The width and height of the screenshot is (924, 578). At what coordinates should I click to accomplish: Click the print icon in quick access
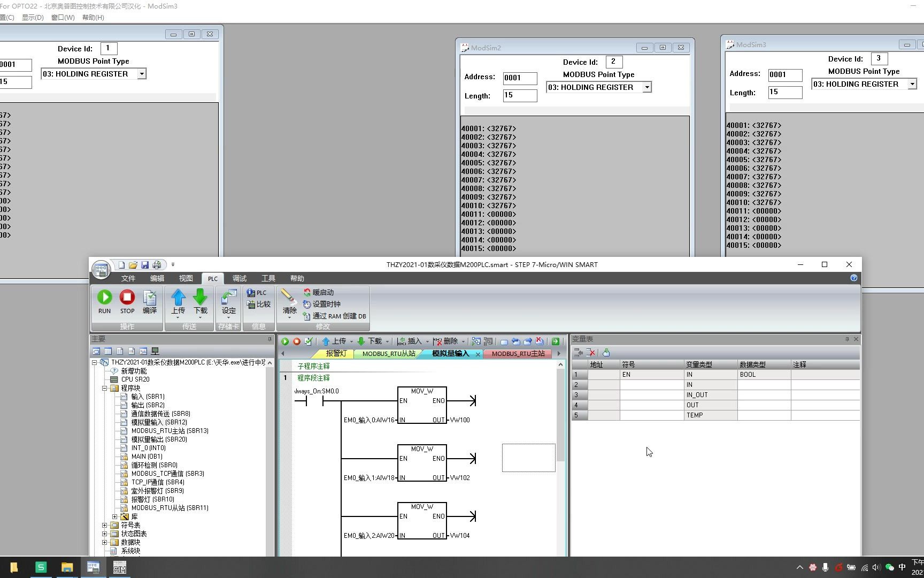[x=157, y=265]
